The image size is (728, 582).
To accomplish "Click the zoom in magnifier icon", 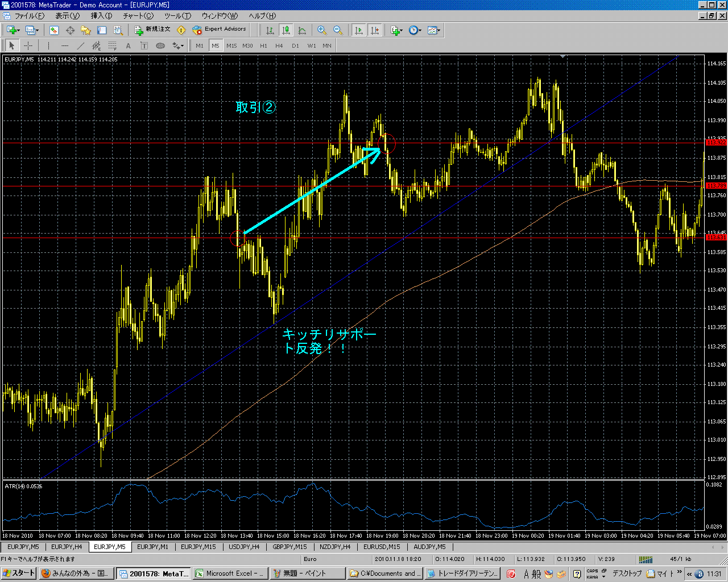I will [322, 30].
